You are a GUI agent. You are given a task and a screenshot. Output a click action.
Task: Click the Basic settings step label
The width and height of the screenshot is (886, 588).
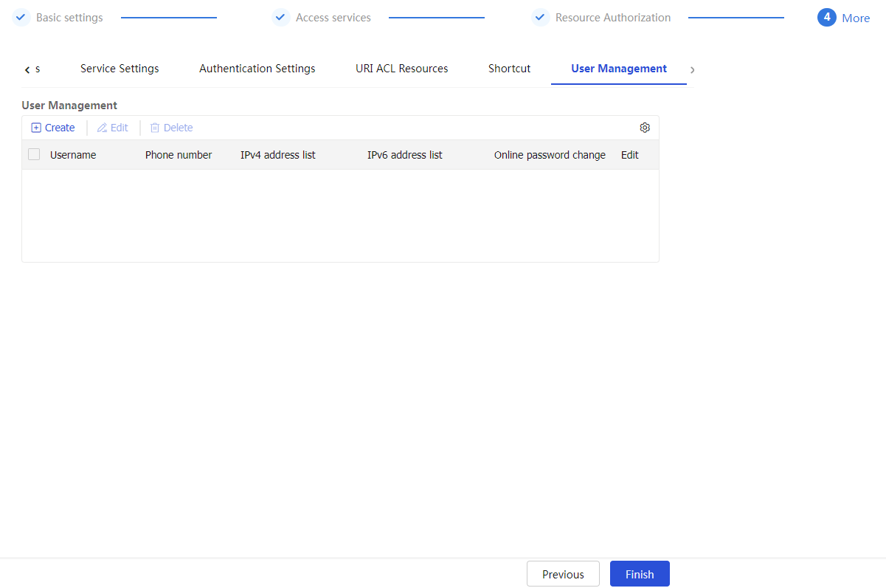click(x=69, y=17)
